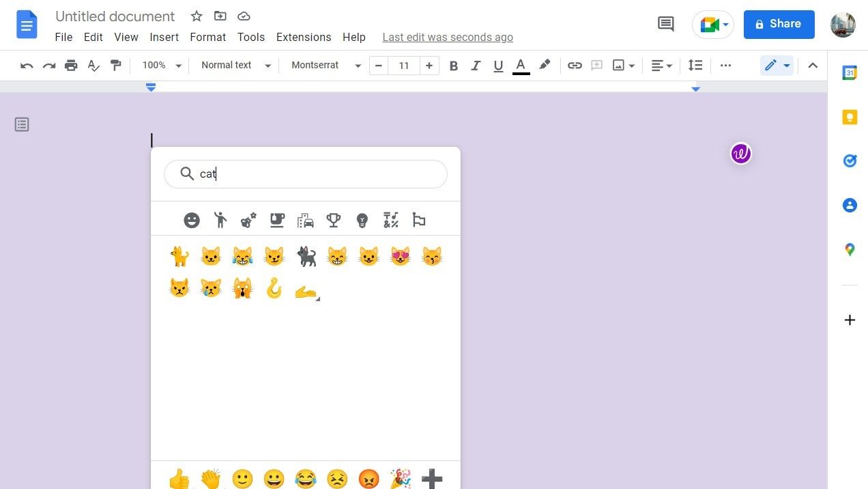Image resolution: width=868 pixels, height=489 pixels.
Task: Select the Objects lightbulb emoji category
Action: [x=362, y=220]
